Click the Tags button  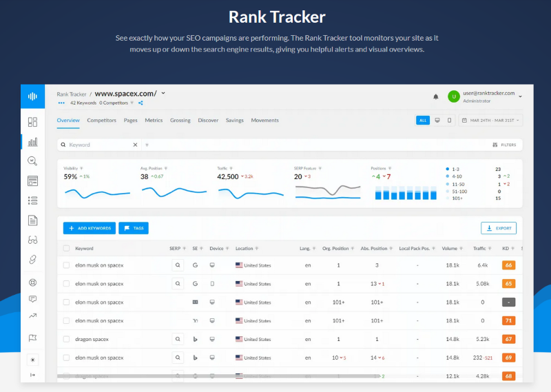point(134,228)
